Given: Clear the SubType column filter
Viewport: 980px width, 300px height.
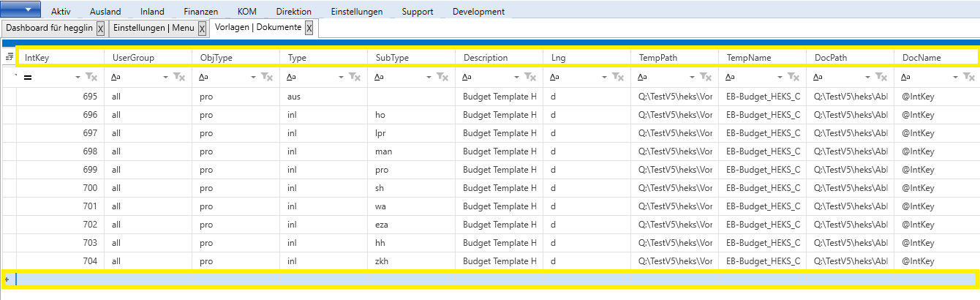Looking at the screenshot, I should [442, 77].
